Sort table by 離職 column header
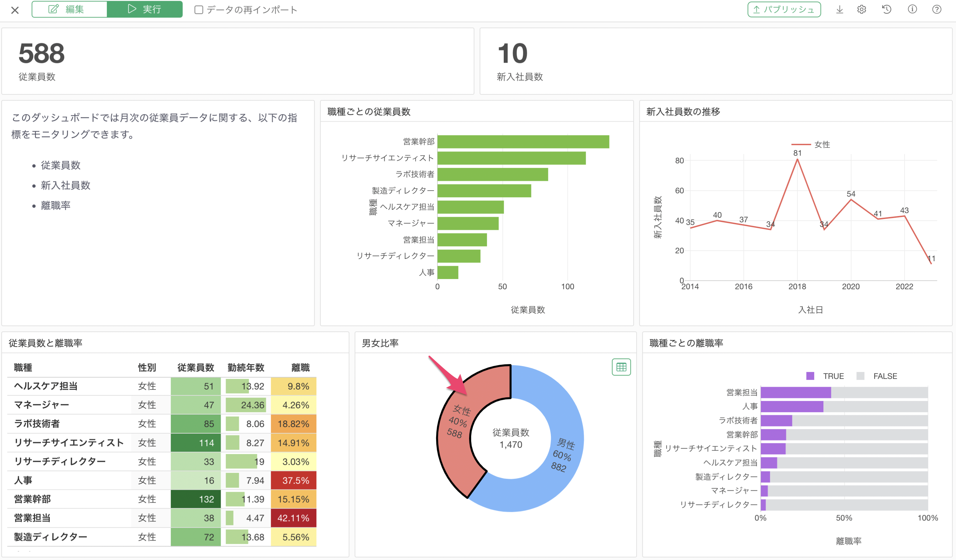Viewport: 956px width, 560px height. [300, 367]
